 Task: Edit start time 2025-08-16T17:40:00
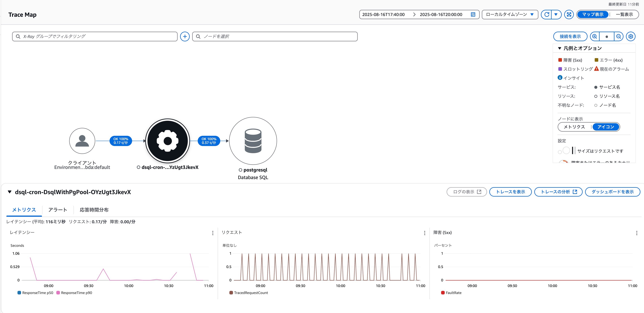click(x=383, y=14)
